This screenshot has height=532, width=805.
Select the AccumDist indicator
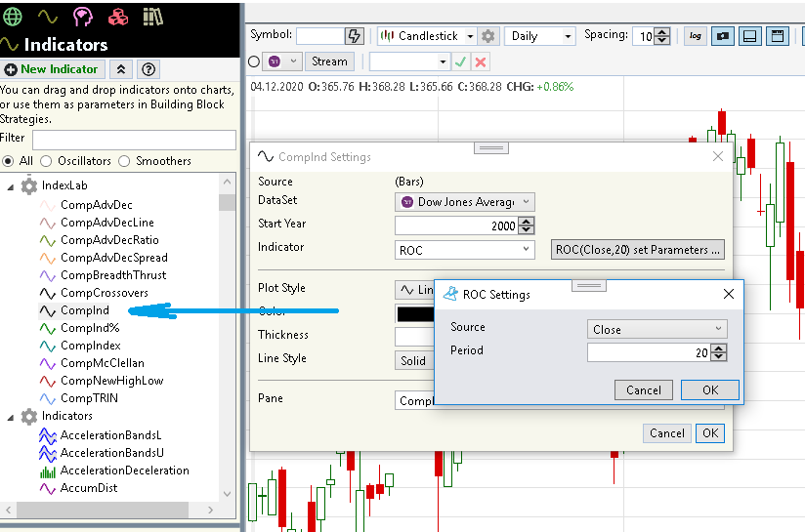[x=88, y=488]
